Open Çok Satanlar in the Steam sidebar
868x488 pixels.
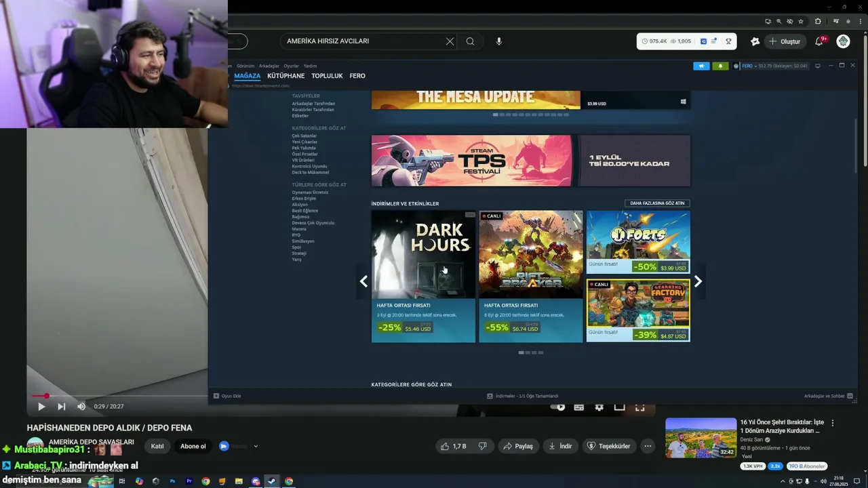304,136
